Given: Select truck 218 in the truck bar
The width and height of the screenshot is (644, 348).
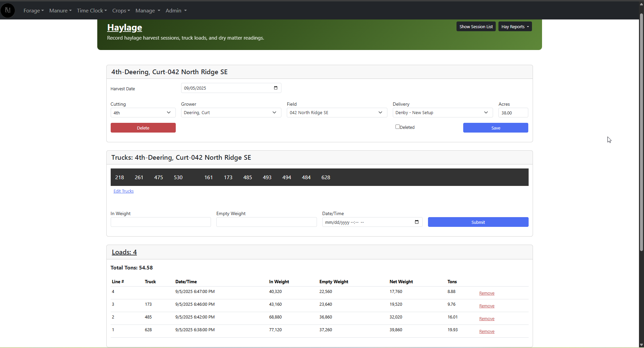Looking at the screenshot, I should click(x=119, y=178).
